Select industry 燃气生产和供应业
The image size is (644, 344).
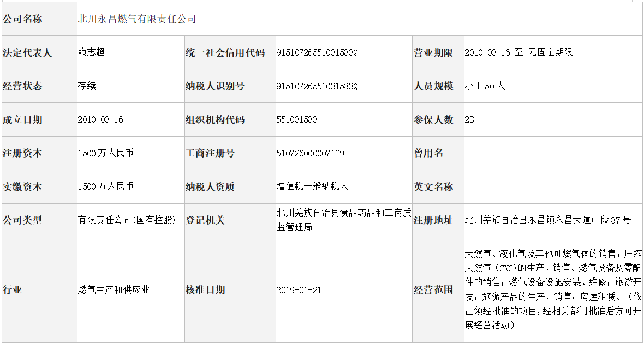click(114, 290)
